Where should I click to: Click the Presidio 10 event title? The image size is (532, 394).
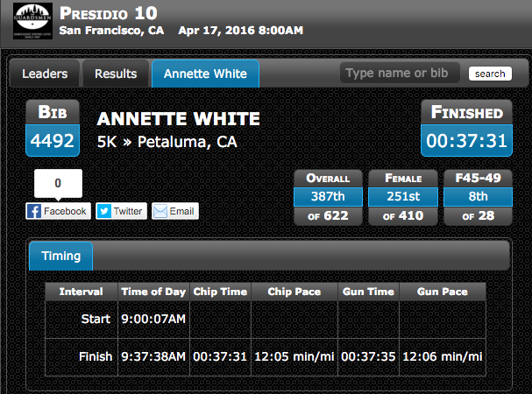point(108,14)
